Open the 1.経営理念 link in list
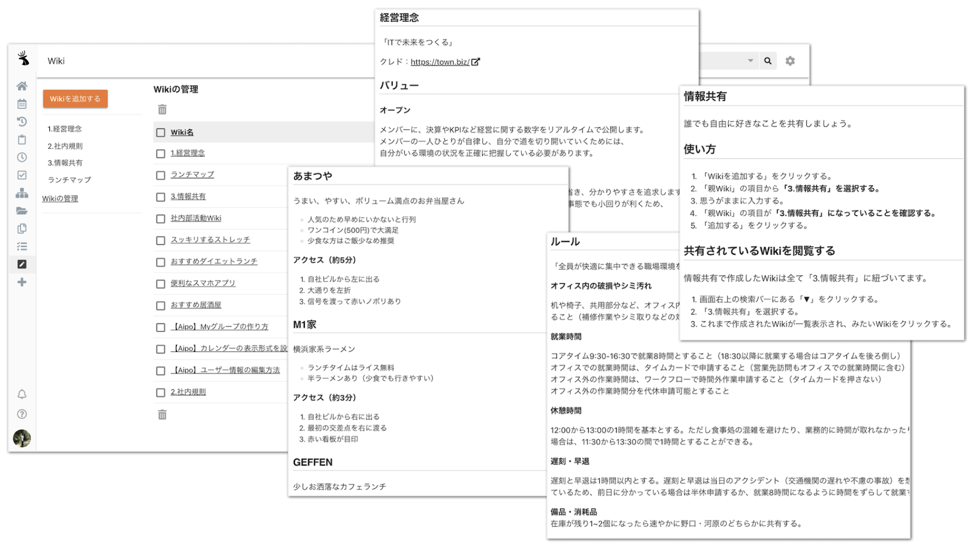980x550 pixels. pyautogui.click(x=188, y=153)
